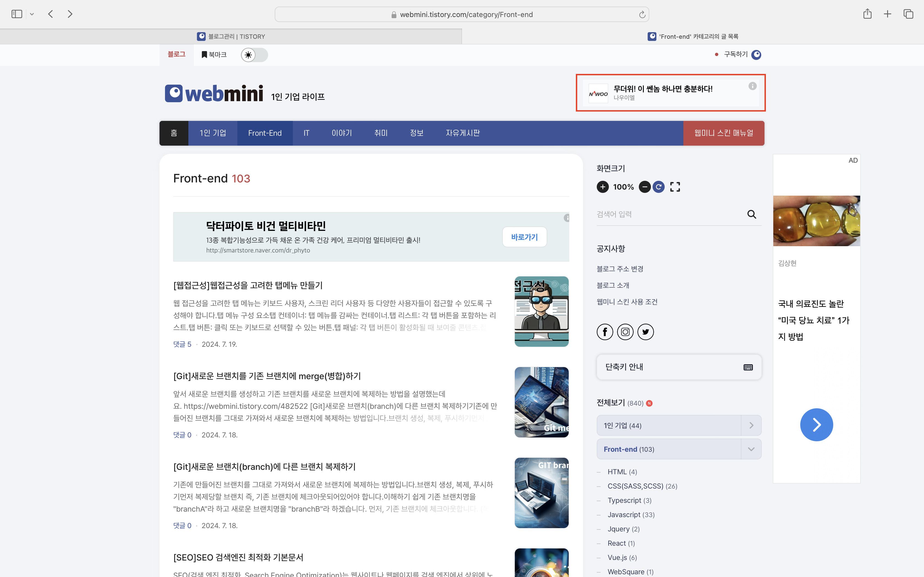Expand the 1인 기업 category arrow

pos(751,426)
